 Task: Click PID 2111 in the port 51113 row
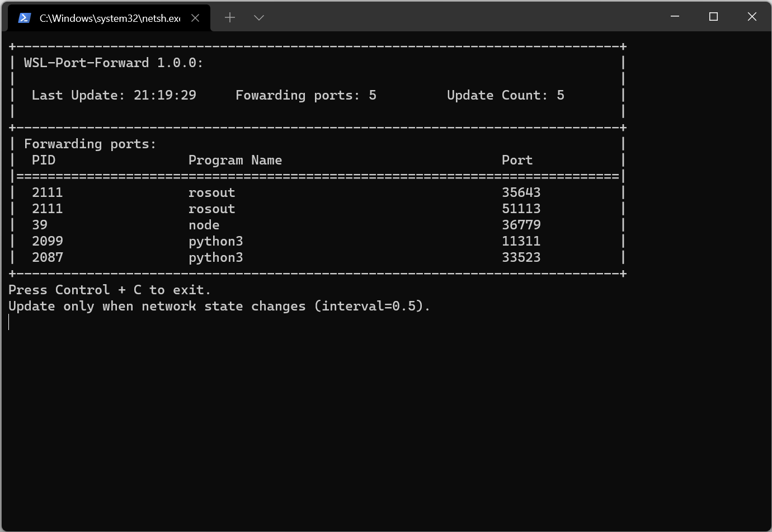pos(48,209)
